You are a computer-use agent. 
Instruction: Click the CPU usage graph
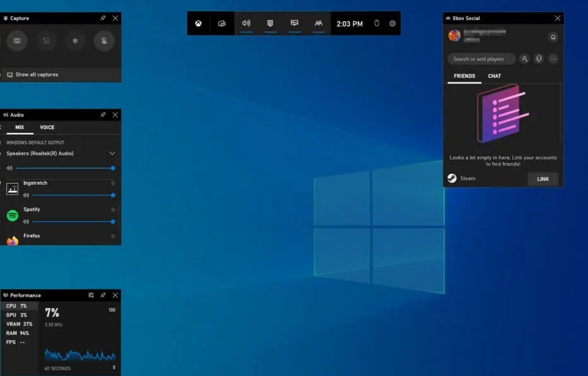80,355
